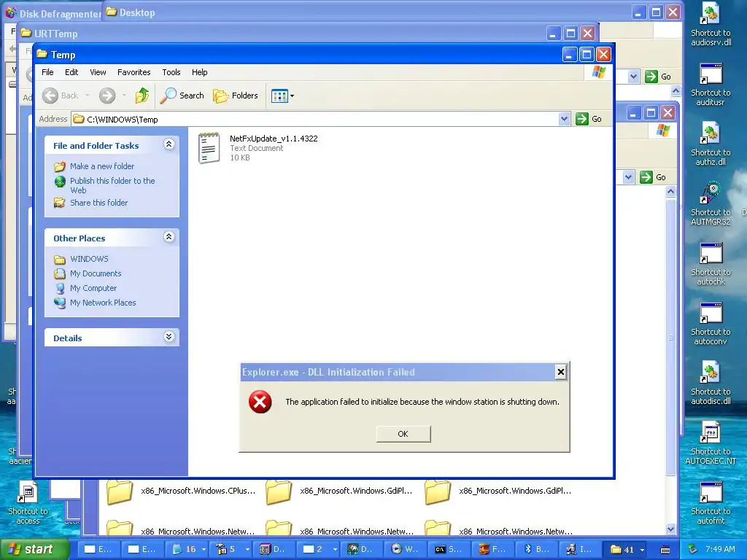Click the Start button

[34, 550]
